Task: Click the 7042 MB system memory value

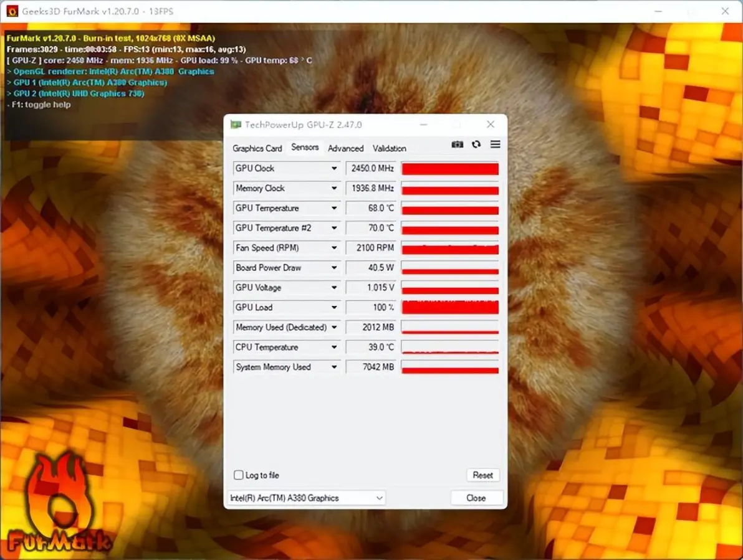Action: click(371, 368)
